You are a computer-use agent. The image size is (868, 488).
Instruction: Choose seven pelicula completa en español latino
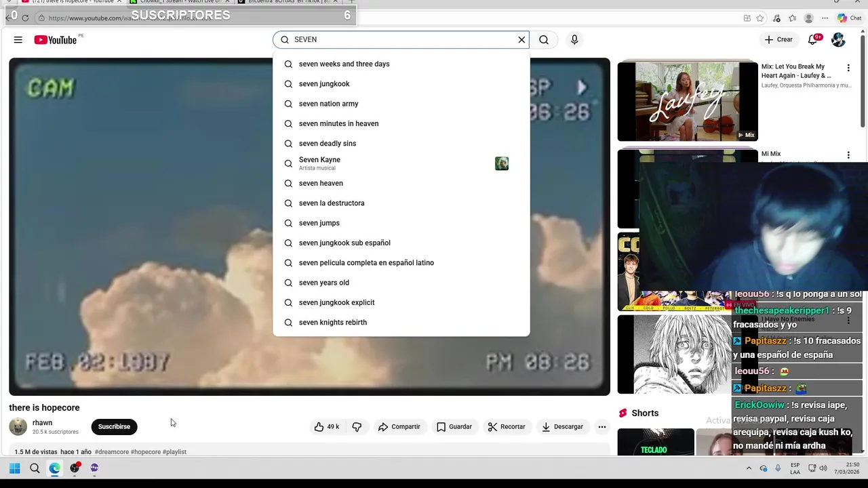(x=401, y=263)
